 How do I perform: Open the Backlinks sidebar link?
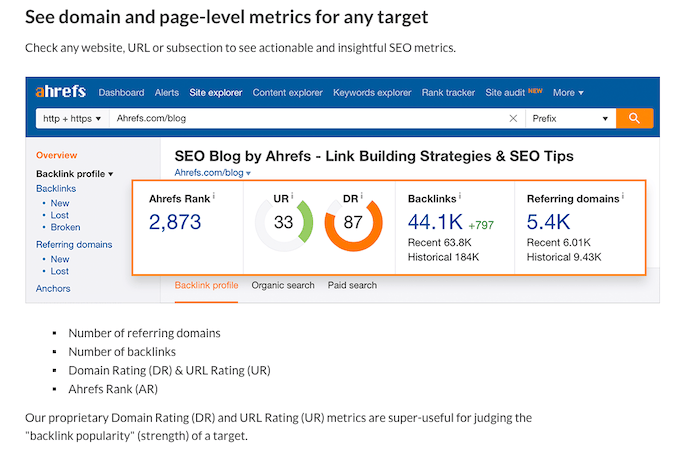click(56, 189)
